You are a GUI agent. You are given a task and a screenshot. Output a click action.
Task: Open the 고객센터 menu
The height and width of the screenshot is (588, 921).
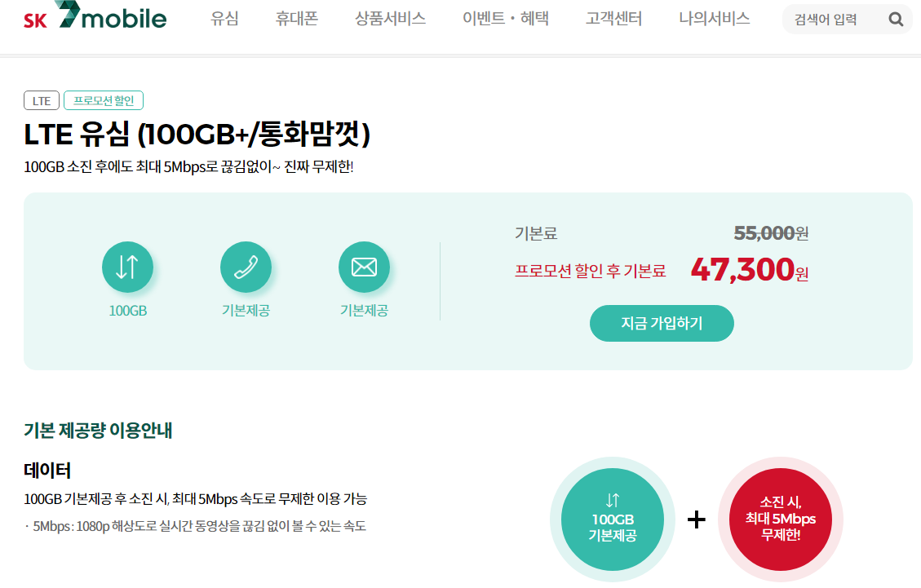click(613, 19)
